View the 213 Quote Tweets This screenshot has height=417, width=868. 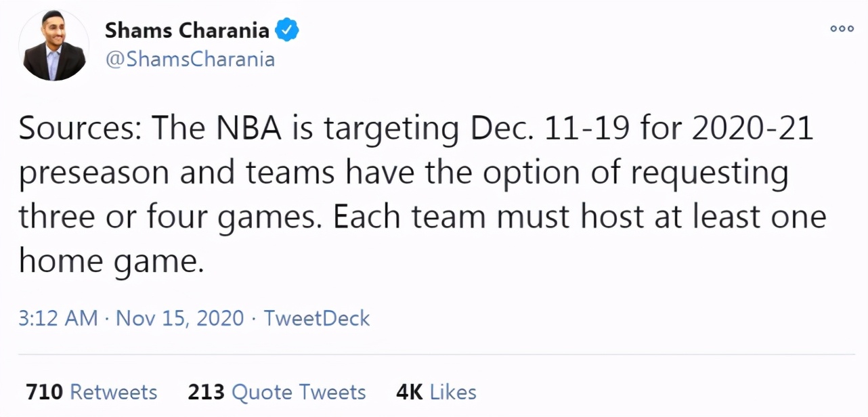276,392
